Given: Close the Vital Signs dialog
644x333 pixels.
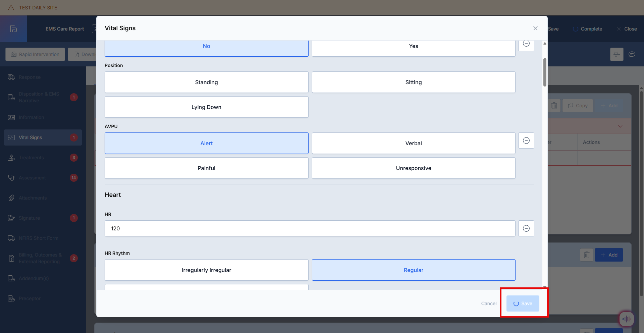Looking at the screenshot, I should click(x=535, y=28).
